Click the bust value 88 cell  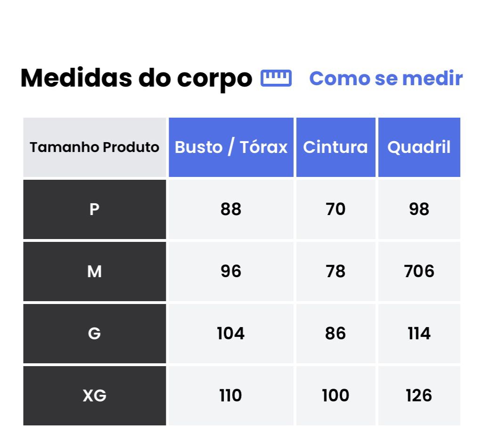[231, 209]
